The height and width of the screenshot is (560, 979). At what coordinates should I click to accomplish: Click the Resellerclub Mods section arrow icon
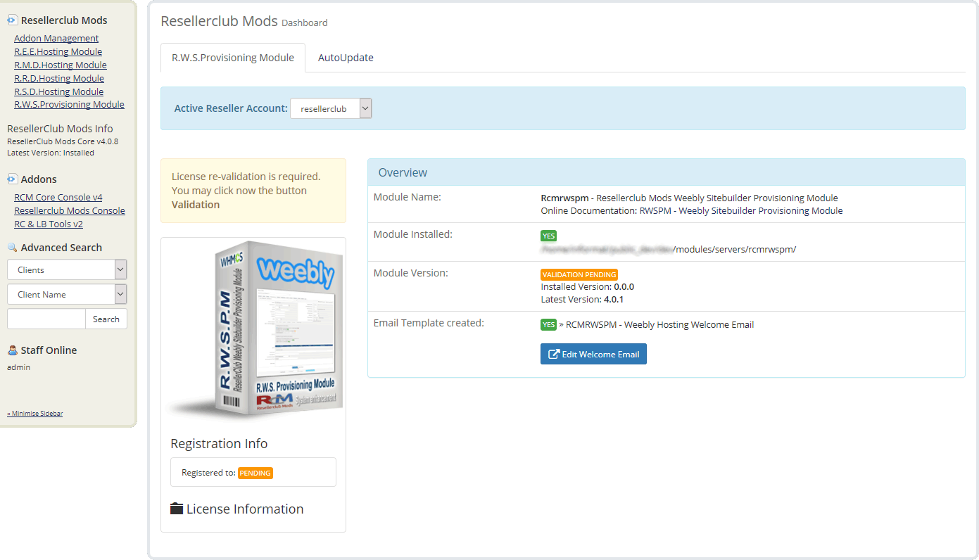pyautogui.click(x=12, y=20)
